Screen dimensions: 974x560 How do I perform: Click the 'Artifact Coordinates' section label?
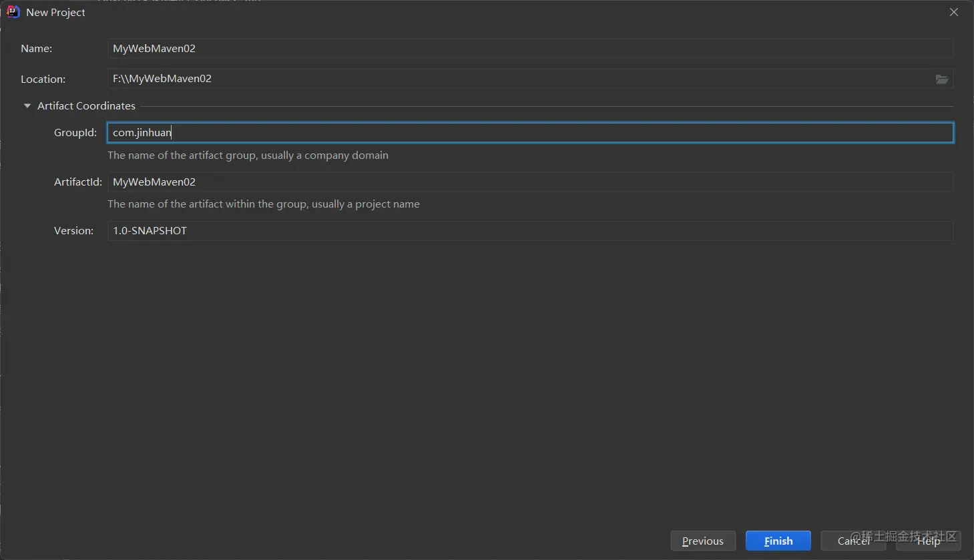tap(86, 106)
